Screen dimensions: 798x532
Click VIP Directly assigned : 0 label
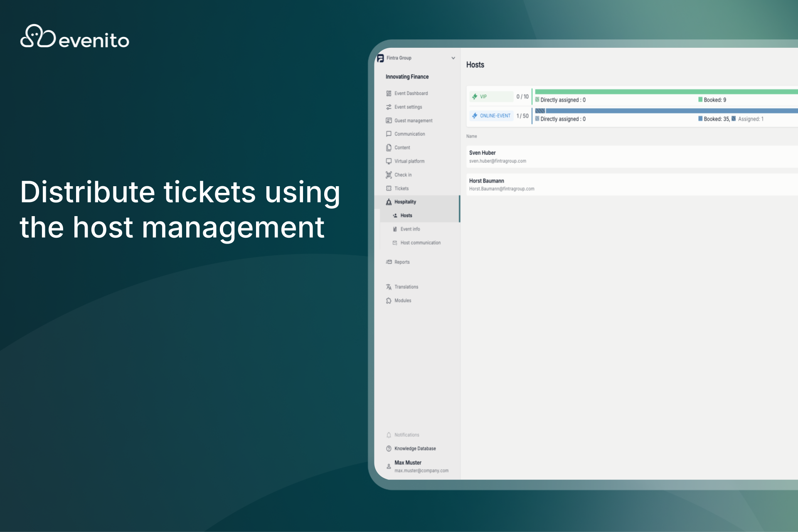pos(563,100)
